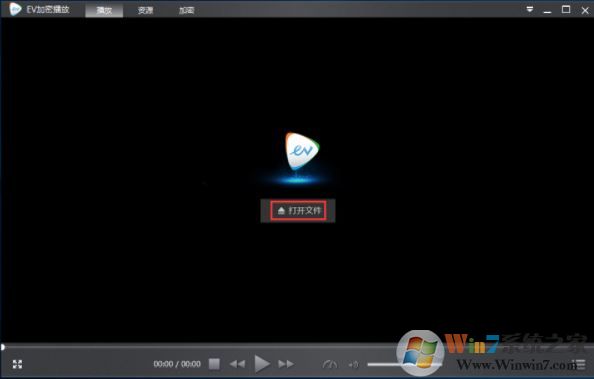Screen dimensions: 594x379
Task: Open the 资源 tab
Action: pyautogui.click(x=145, y=10)
